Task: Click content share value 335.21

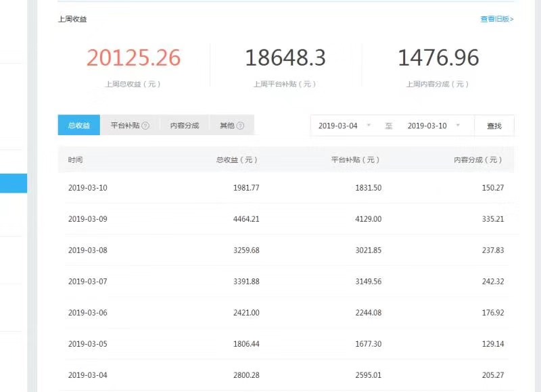Action: 493,219
